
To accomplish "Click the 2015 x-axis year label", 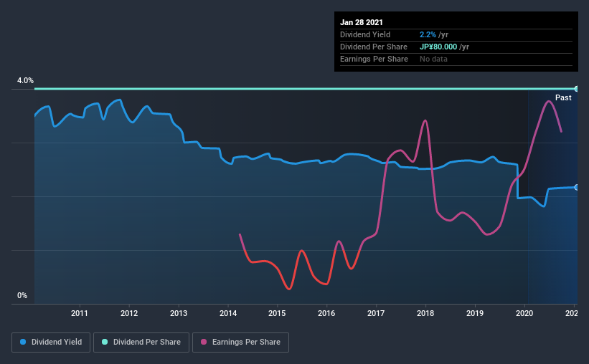I will [x=277, y=313].
